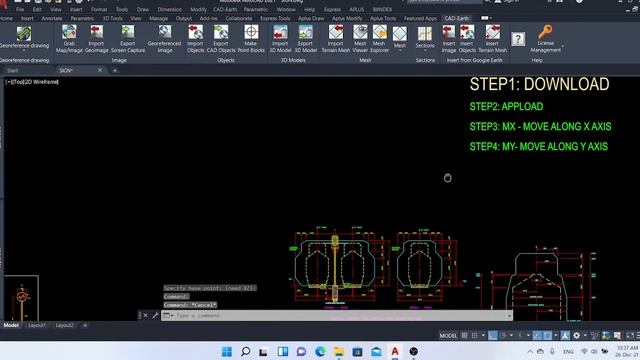This screenshot has width=640, height=360.
Task: Toggle snap mode in status bar
Action: (474, 336)
